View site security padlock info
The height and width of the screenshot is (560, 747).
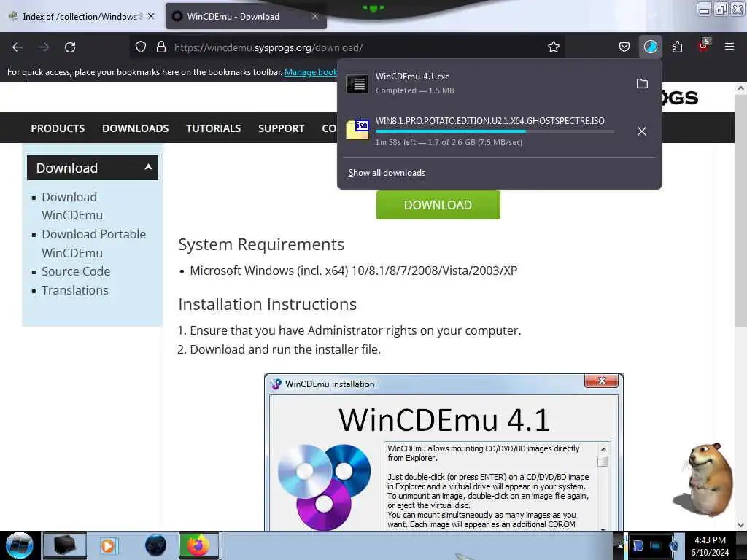pyautogui.click(x=161, y=47)
